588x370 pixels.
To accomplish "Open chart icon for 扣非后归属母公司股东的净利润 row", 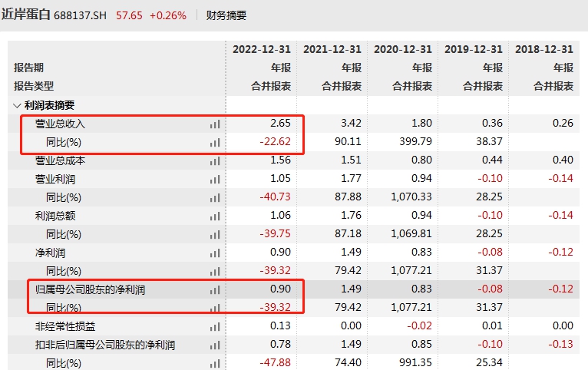I will pos(215,345).
